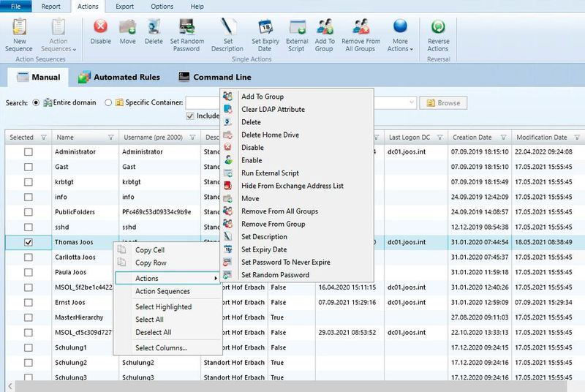585x392 pixels.
Task: Click Add To Group icon in submenu
Action: 227,97
